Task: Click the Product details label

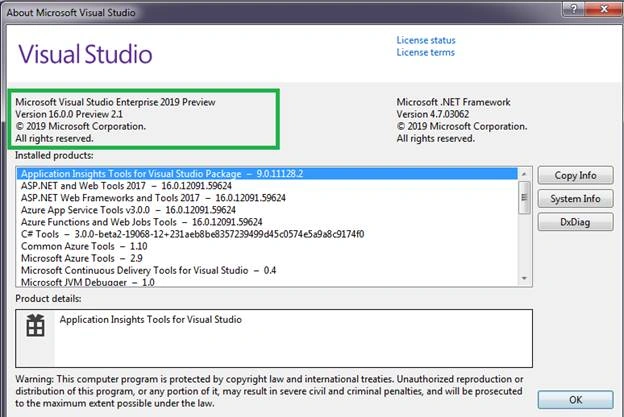Action: point(48,298)
